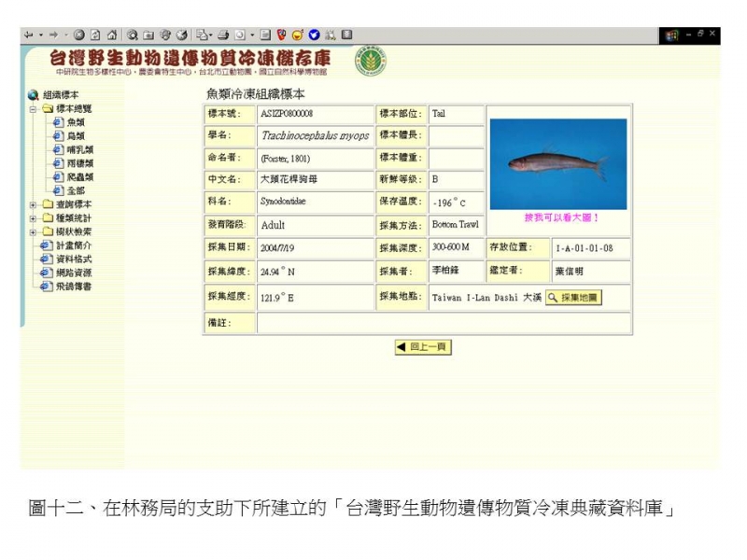The image size is (747, 560).
Task: Open 魚類 in the sidebar tree
Action: click(76, 122)
